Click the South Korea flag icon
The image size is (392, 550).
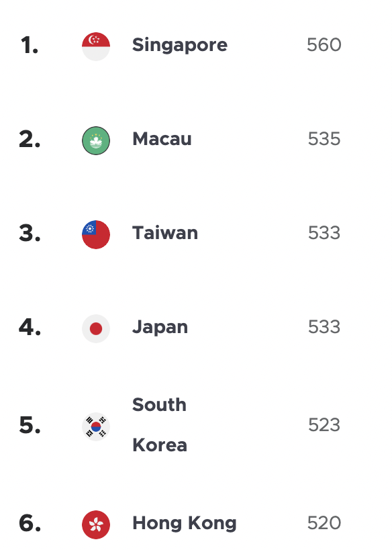coord(96,426)
